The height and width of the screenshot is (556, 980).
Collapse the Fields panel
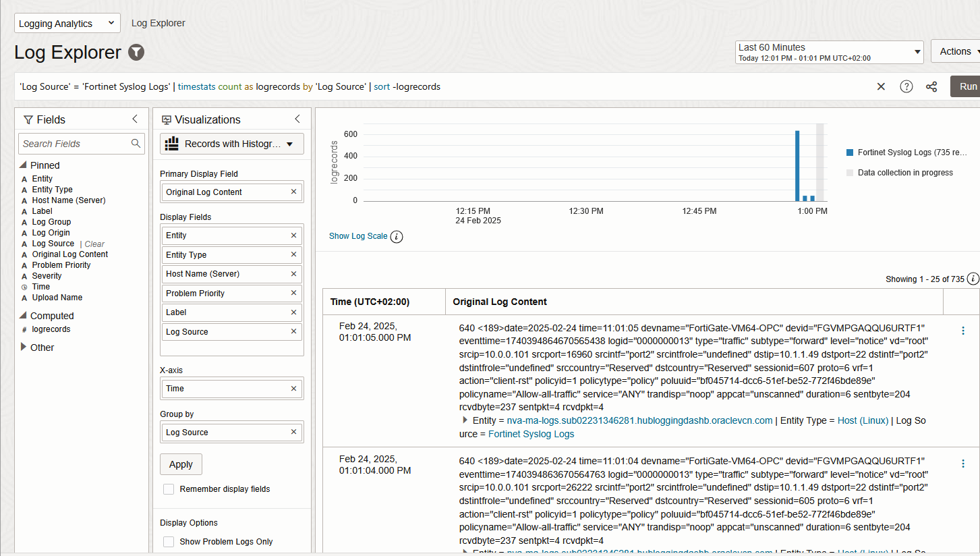(135, 119)
